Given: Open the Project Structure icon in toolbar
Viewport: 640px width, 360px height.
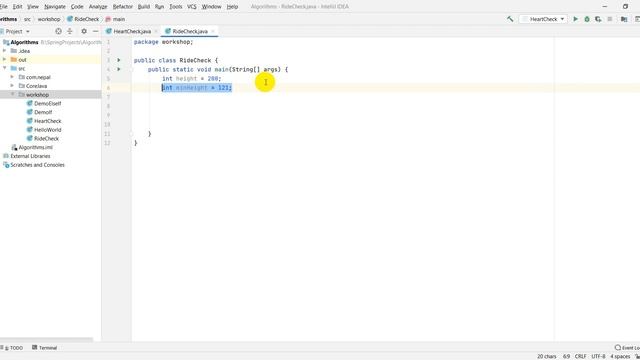Looking at the screenshot, I should pos(624,19).
